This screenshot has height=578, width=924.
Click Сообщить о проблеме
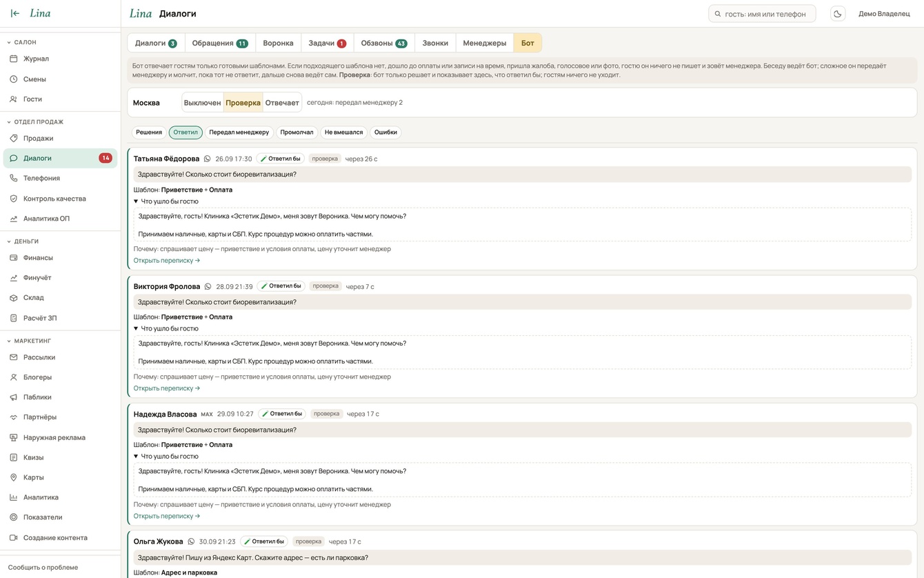point(43,567)
